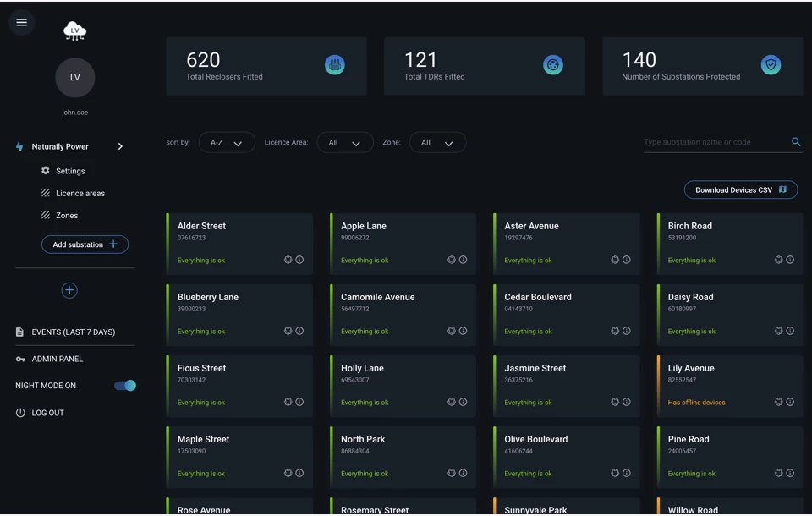Open the sort by A-Z dropdown
This screenshot has width=812, height=516.
pos(227,142)
